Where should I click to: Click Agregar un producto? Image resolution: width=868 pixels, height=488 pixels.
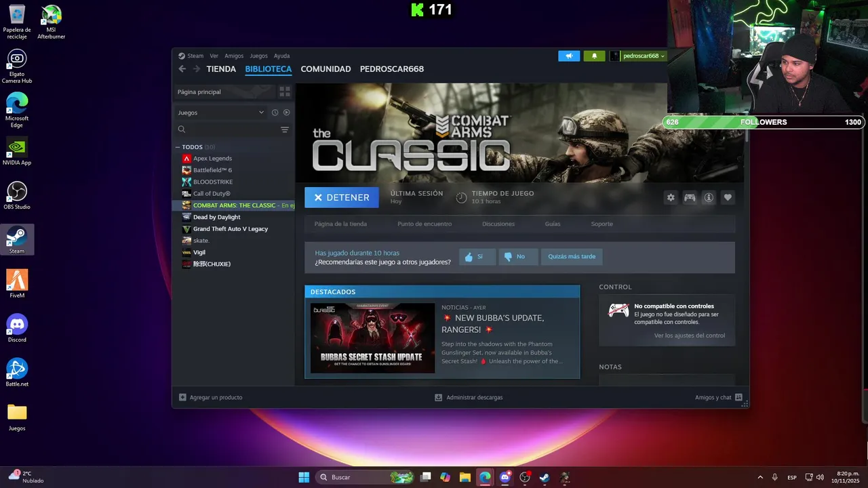(210, 397)
